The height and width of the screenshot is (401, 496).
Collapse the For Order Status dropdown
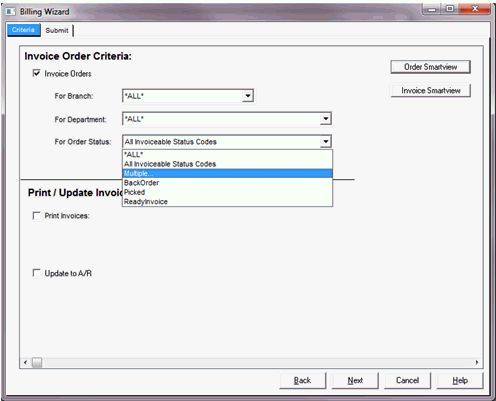coord(326,142)
